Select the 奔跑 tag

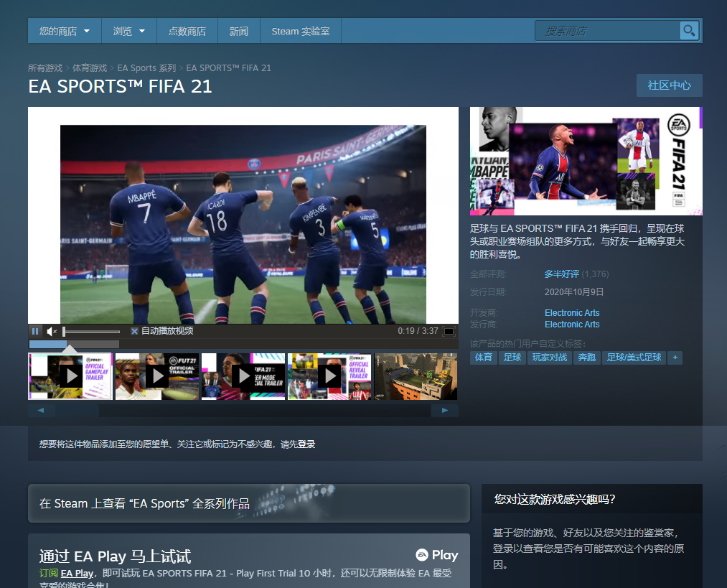[x=586, y=358]
